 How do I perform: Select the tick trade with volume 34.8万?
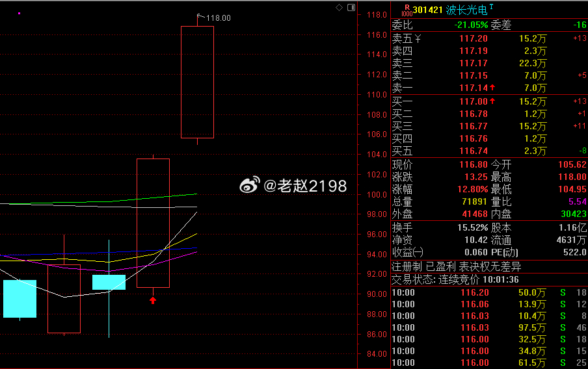point(489,351)
